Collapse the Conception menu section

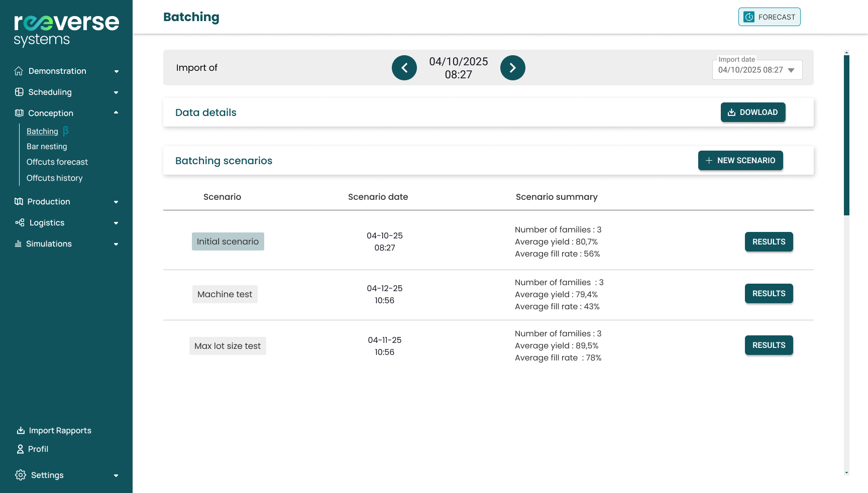116,113
